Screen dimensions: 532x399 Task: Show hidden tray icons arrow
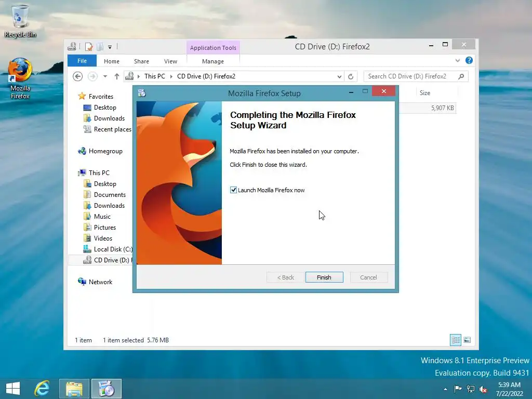pyautogui.click(x=445, y=389)
